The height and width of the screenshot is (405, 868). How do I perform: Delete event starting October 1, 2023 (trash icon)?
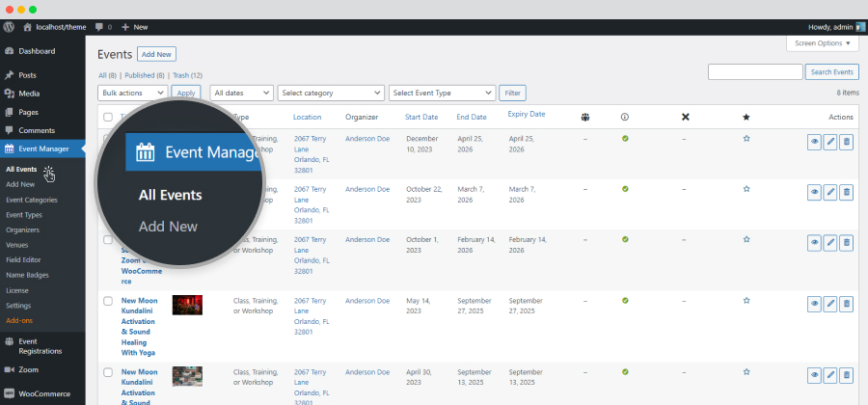(x=847, y=243)
